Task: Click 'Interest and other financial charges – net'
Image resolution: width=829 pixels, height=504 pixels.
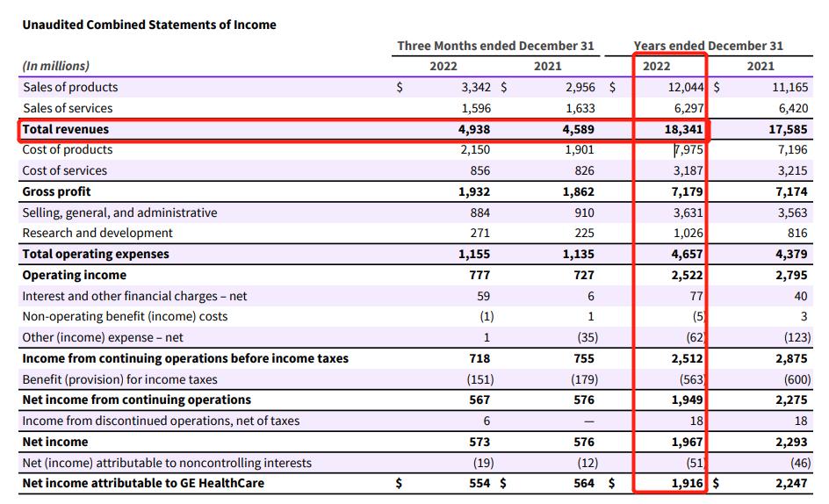Action: (134, 296)
